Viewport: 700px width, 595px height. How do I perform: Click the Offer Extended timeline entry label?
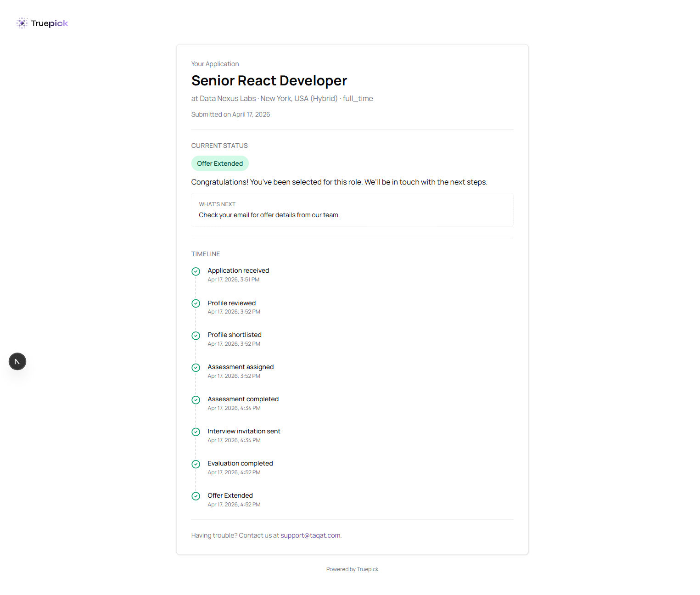coord(230,495)
